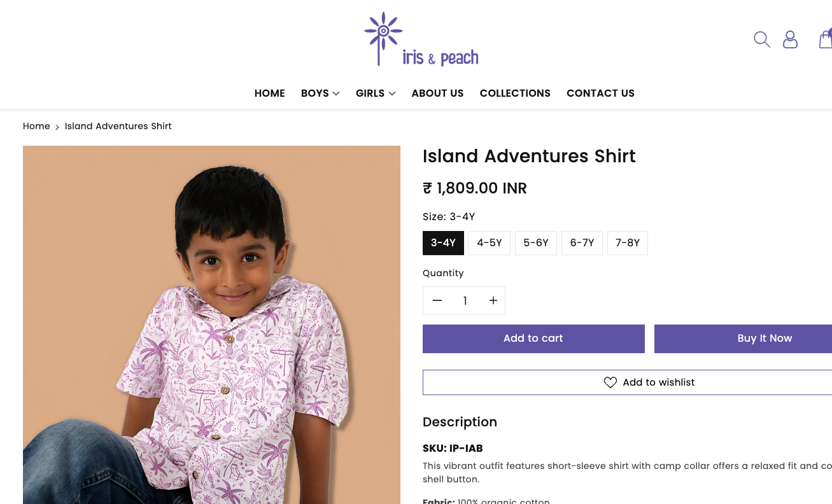Go to the Home menu item
This screenshot has height=504, width=832.
(x=270, y=93)
